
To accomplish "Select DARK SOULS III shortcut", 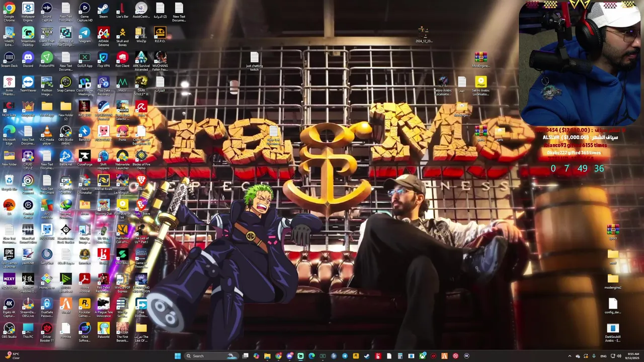I will pyautogui.click(x=141, y=86).
